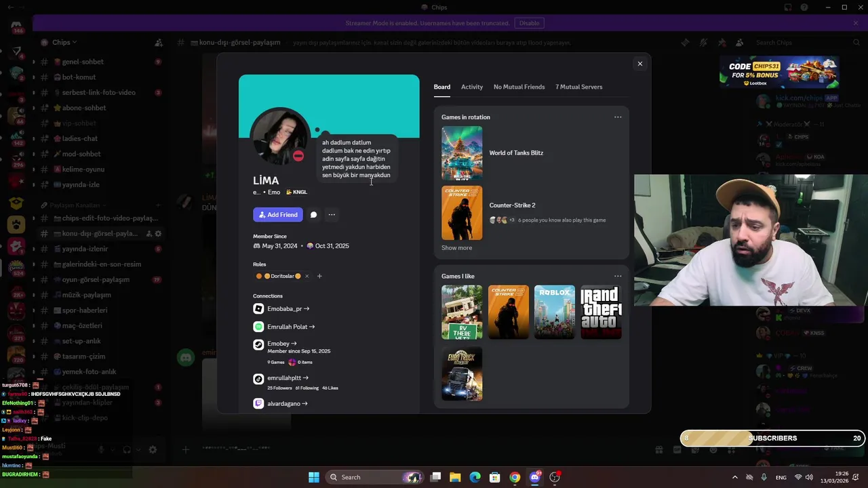
Task: Disable Streamer Mode from the banner
Action: click(529, 23)
